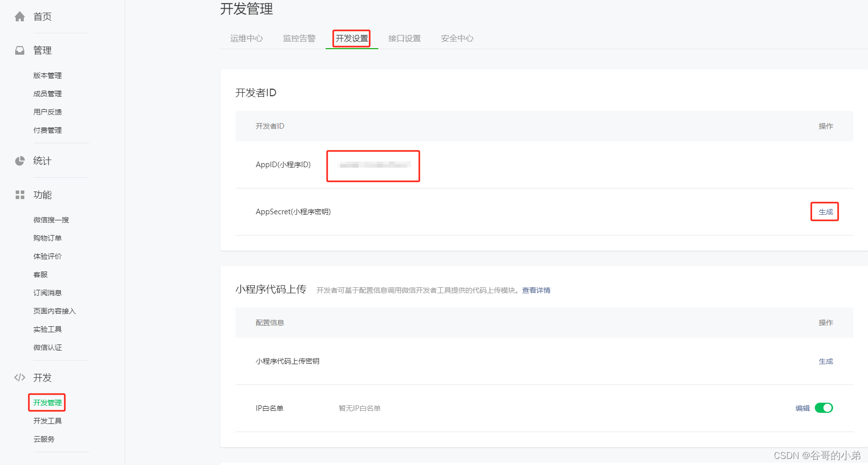
Task: Open 页面内容接入 in the sidebar
Action: click(55, 311)
